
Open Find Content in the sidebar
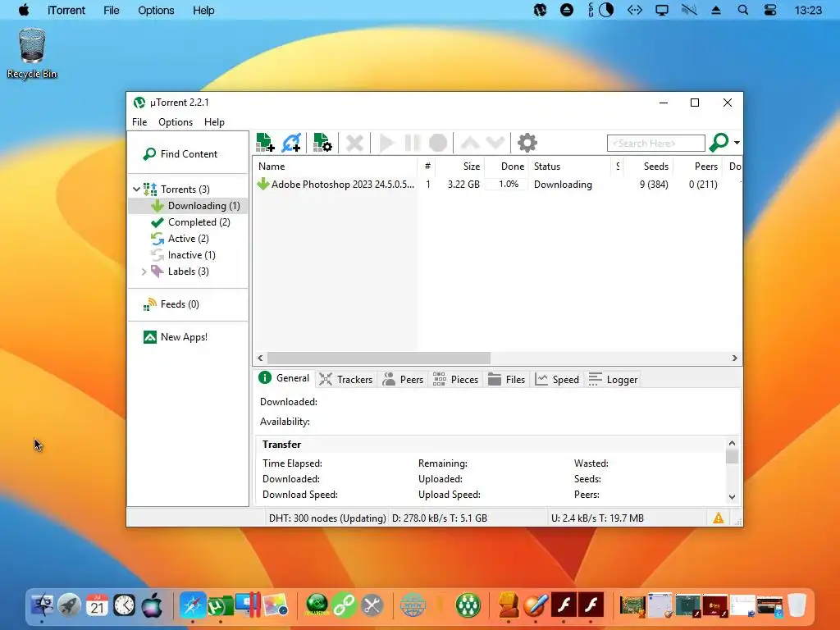tap(180, 154)
